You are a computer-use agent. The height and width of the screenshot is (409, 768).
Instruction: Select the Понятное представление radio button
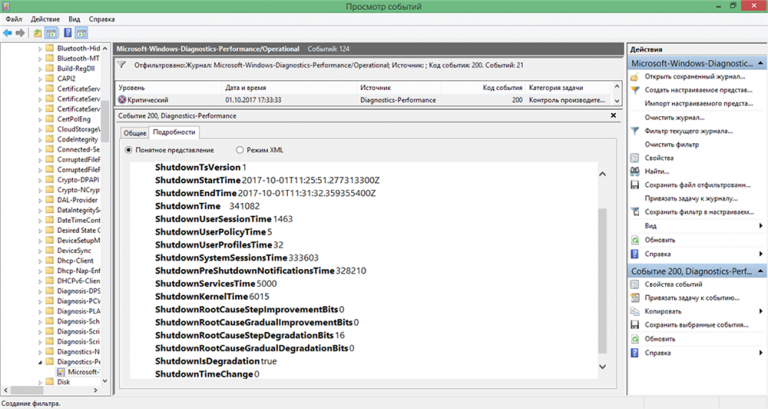pos(128,149)
